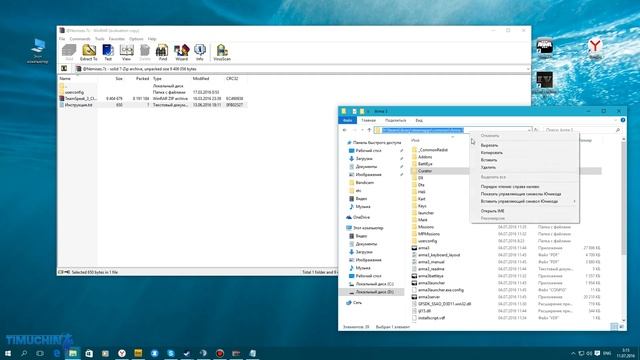Select the arma3launcher application file
Viewport: 640px width, 360px height.
coord(431,283)
